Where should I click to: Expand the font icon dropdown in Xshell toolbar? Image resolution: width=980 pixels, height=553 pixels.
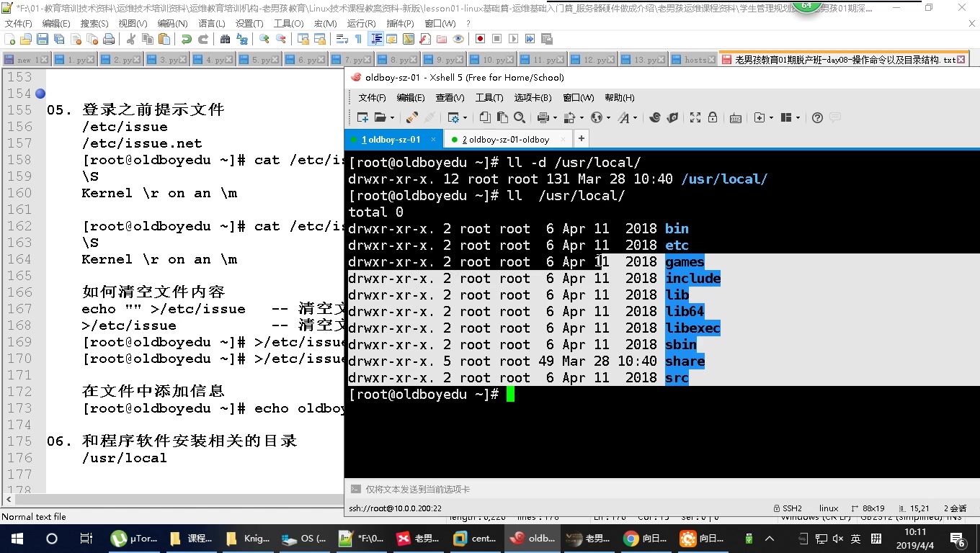(x=635, y=117)
